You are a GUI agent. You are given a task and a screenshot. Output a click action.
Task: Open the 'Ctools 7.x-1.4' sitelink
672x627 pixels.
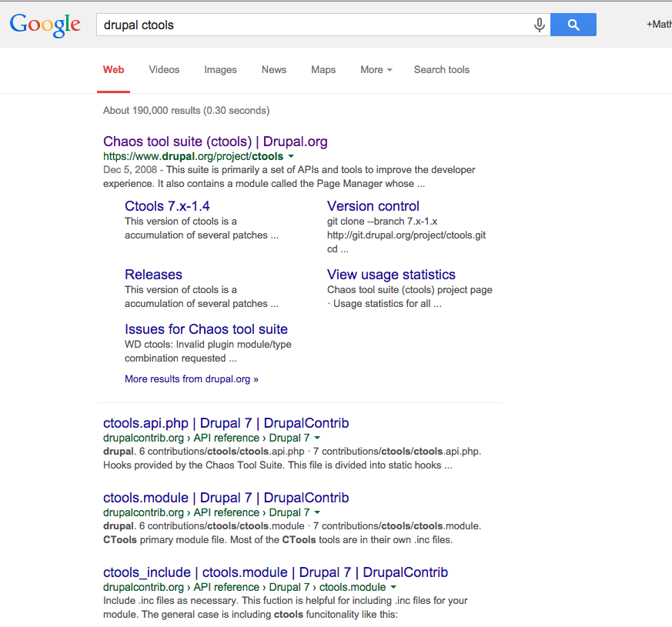(x=167, y=206)
